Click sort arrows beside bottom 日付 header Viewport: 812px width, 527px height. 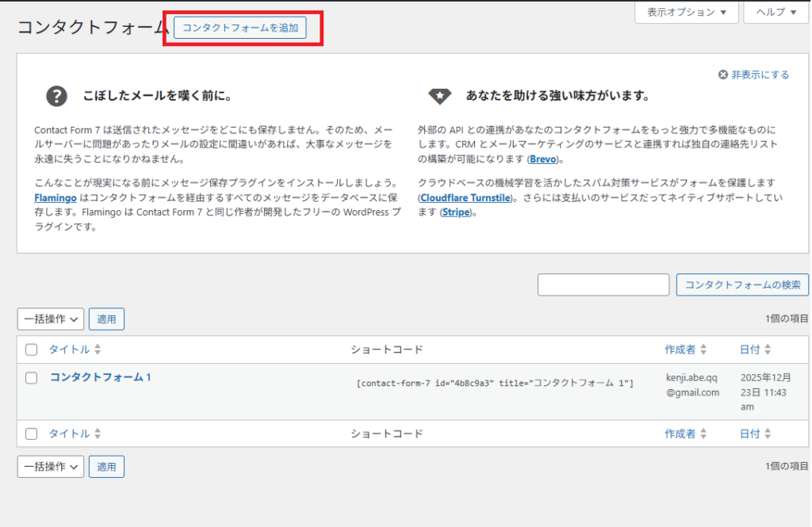pyautogui.click(x=768, y=433)
